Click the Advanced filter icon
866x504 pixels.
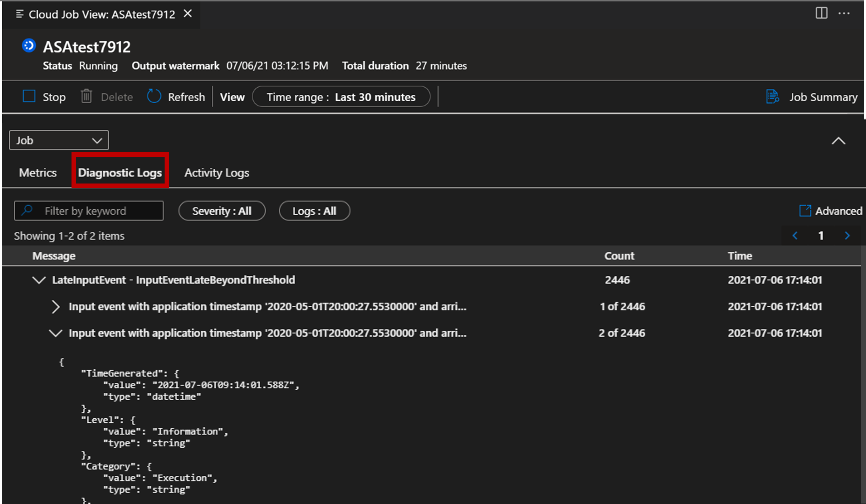[x=804, y=211]
